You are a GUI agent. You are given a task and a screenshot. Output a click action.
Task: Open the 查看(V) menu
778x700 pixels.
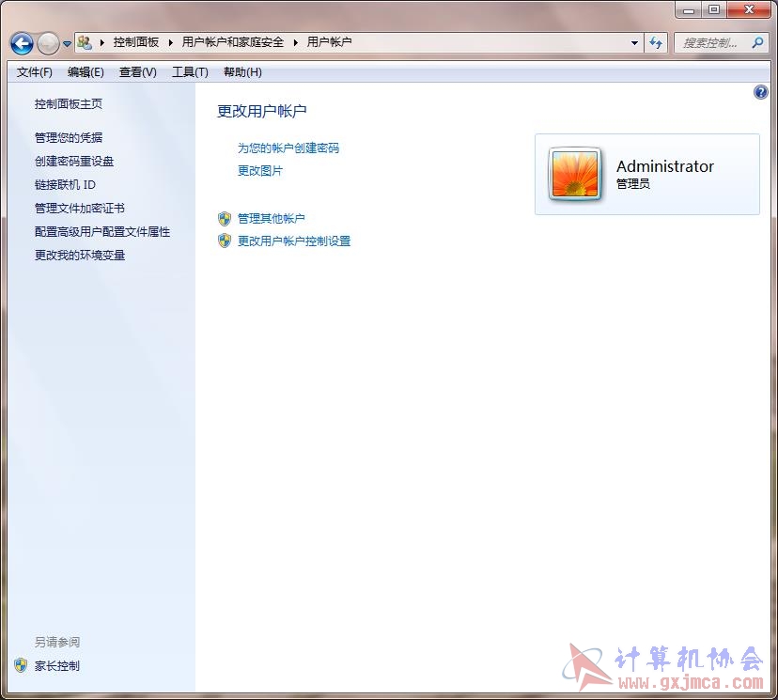point(137,72)
